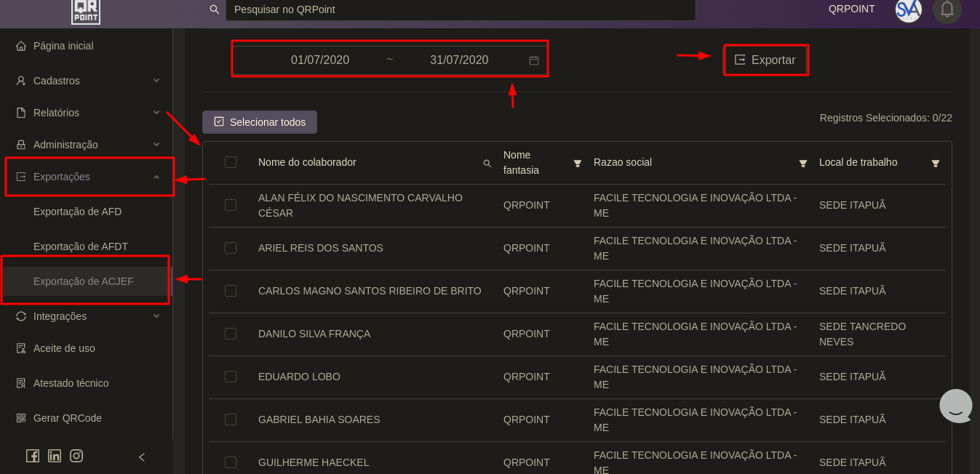Open Exportação de AFD page
Screen dimensions: 980x474
tap(78, 212)
